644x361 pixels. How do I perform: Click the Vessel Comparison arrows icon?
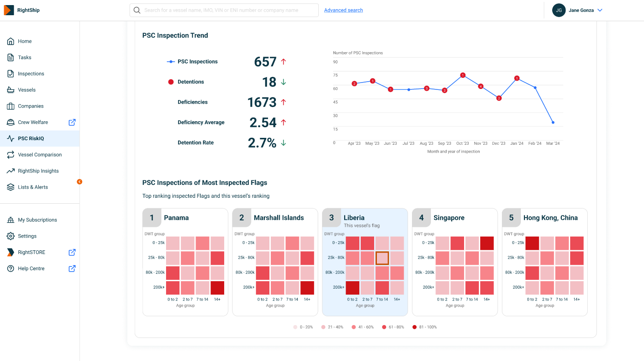click(11, 155)
